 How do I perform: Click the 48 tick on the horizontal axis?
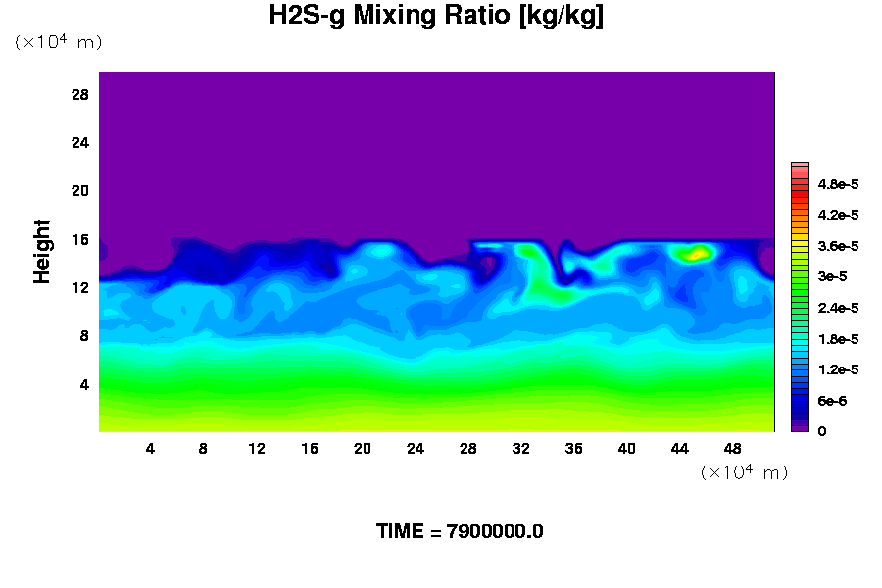pyautogui.click(x=733, y=448)
